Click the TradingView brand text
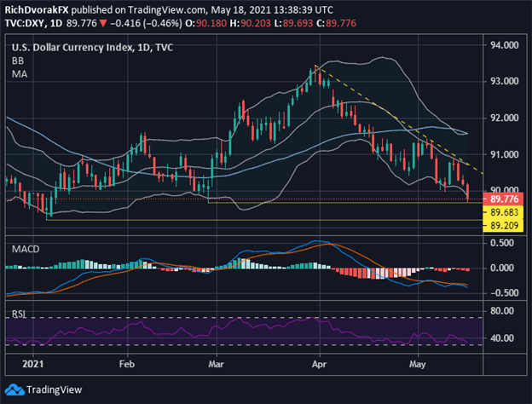The image size is (532, 404). [x=55, y=390]
